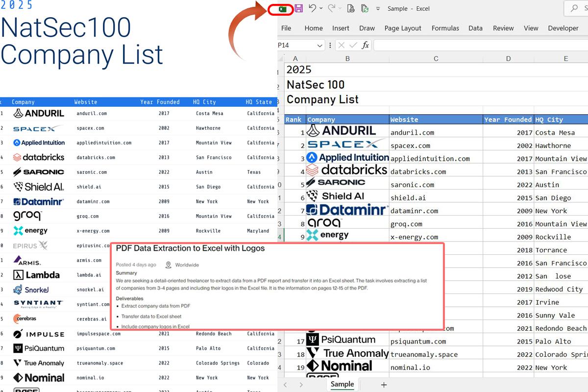Open the Customize Quick Access Toolbar dropdown
This screenshot has height=392, width=588.
[x=378, y=9]
